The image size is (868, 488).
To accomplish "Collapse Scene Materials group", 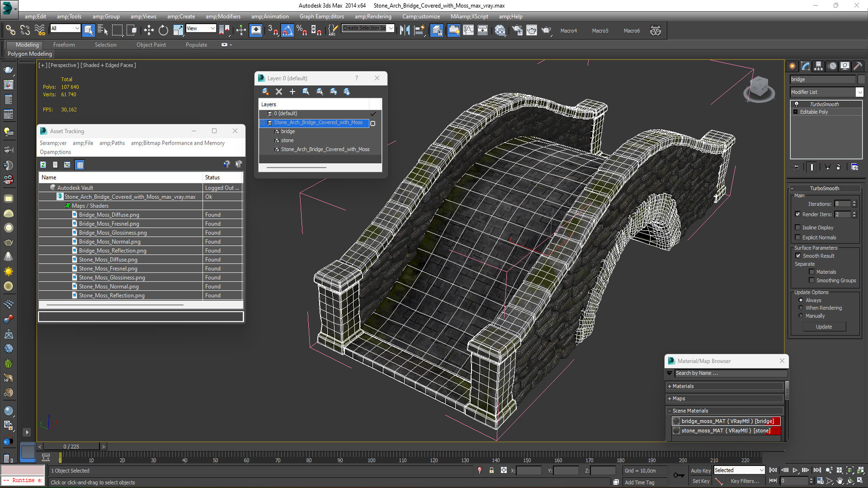I will click(670, 411).
